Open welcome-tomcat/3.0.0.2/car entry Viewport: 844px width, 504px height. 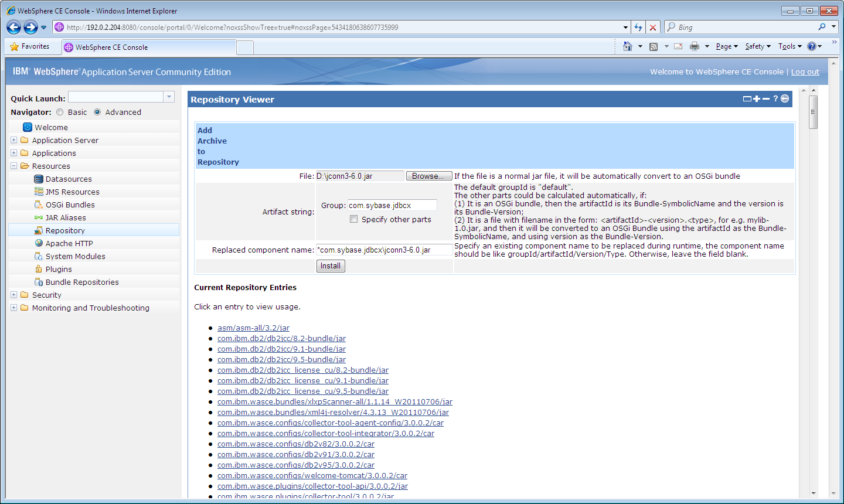click(312, 476)
